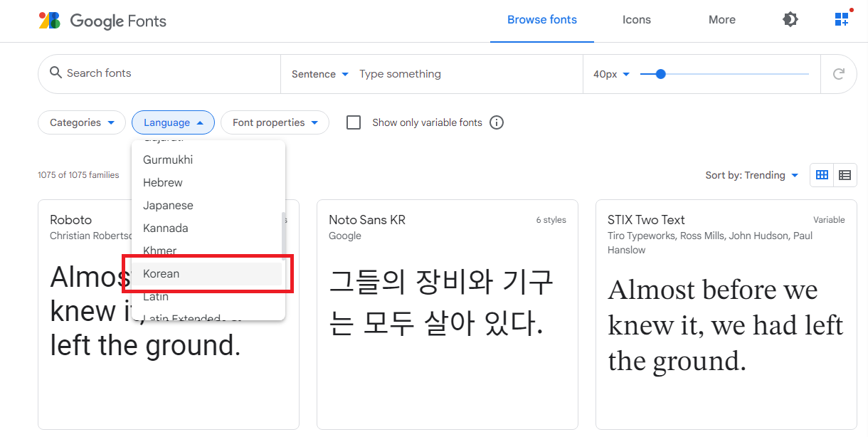Image resolution: width=868 pixels, height=437 pixels.
Task: Reset filters using the refresh icon
Action: [839, 74]
